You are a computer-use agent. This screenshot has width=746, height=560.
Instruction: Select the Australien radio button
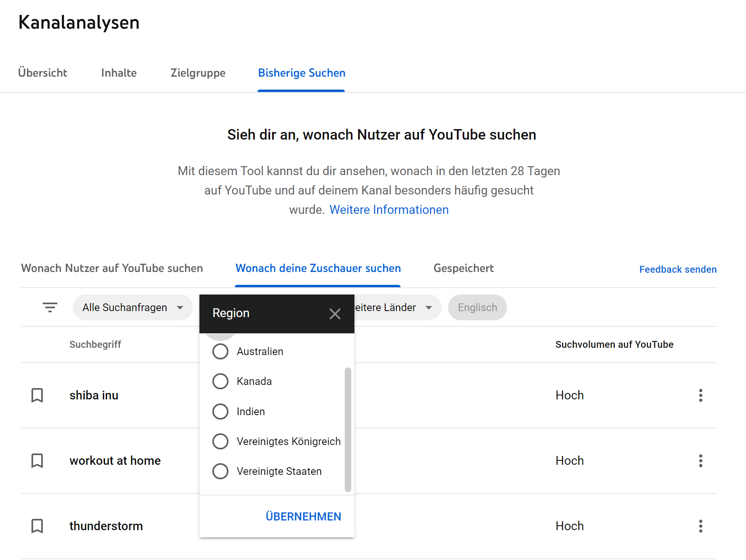[x=220, y=351]
